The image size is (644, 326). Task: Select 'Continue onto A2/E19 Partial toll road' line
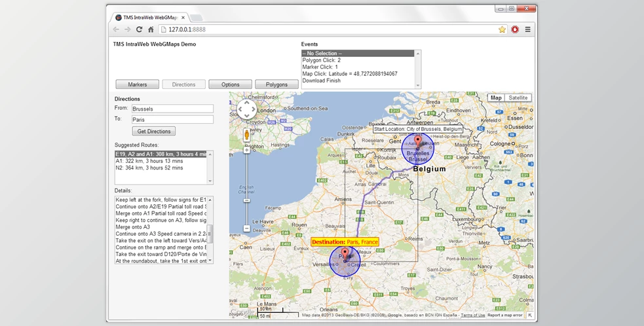coord(161,206)
